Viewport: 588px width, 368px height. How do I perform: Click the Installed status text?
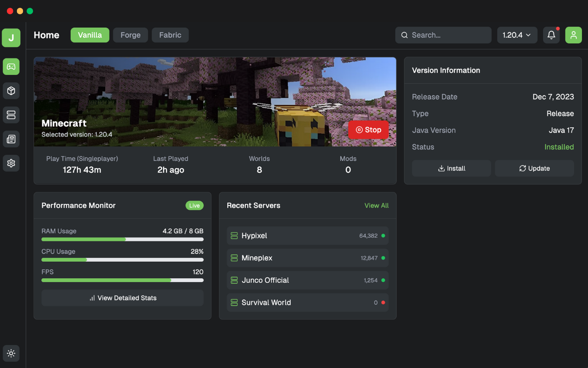point(559,147)
